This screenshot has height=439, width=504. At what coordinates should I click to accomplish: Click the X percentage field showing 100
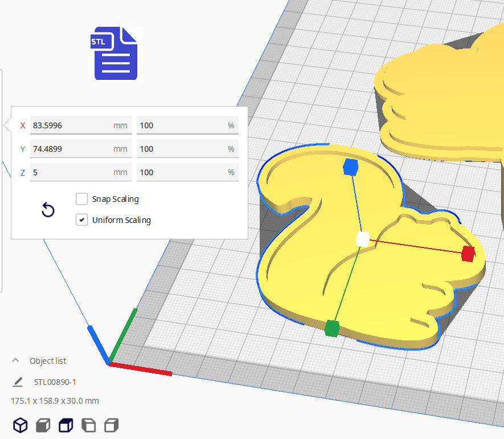click(x=187, y=125)
